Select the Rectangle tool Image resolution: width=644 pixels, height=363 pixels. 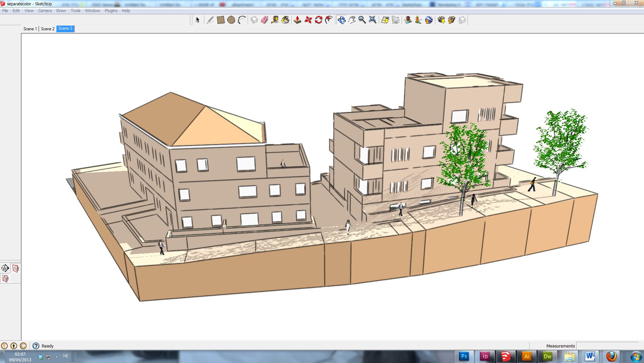(x=221, y=20)
